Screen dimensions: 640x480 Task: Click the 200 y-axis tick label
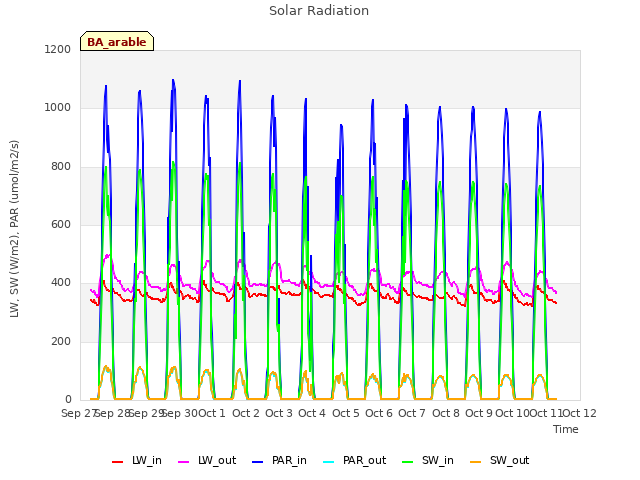pos(61,341)
